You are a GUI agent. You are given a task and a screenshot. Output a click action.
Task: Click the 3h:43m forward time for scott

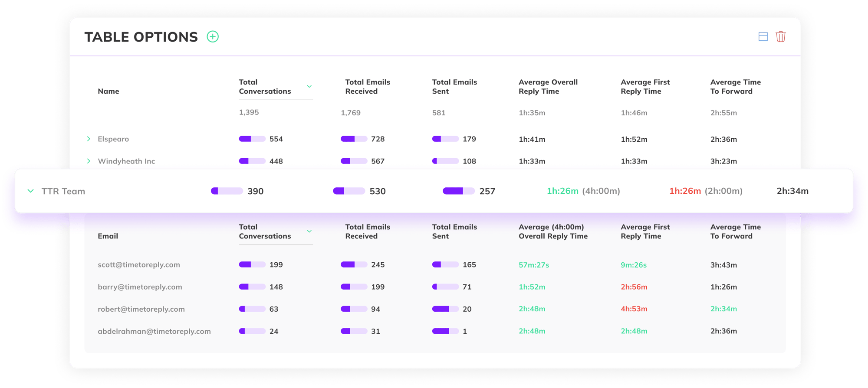723,265
